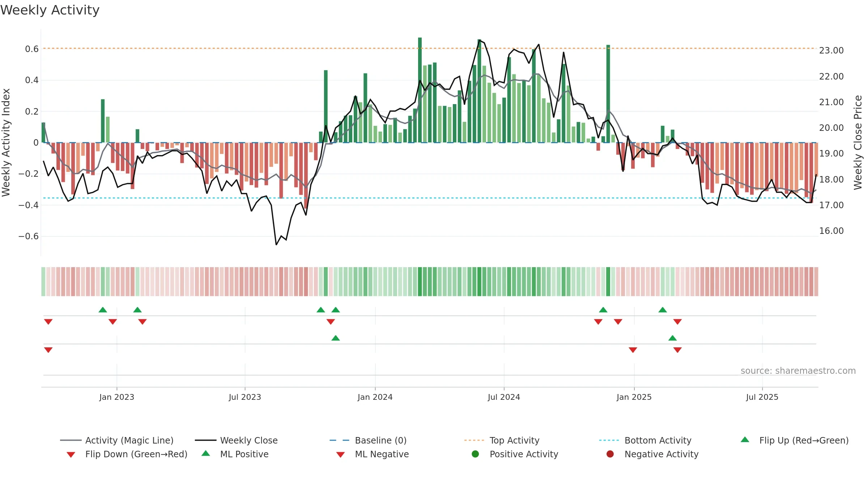Click the Jul 2025 x-axis label

(x=762, y=397)
